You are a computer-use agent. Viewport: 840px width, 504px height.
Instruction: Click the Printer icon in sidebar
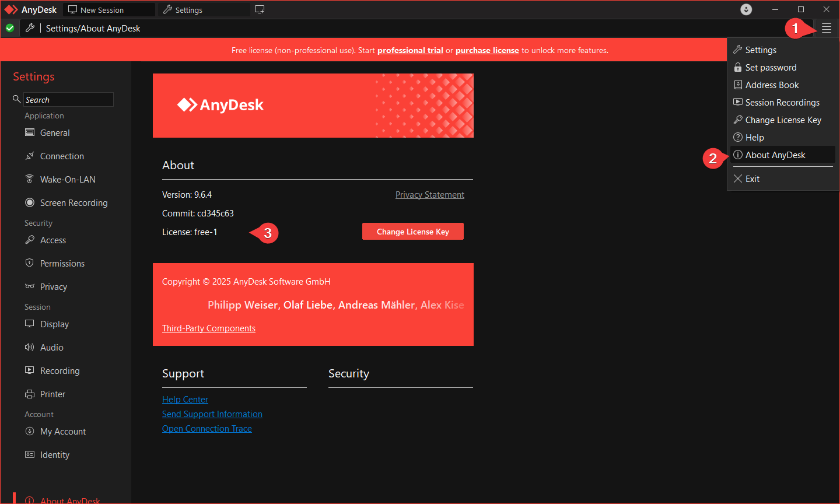pos(30,394)
